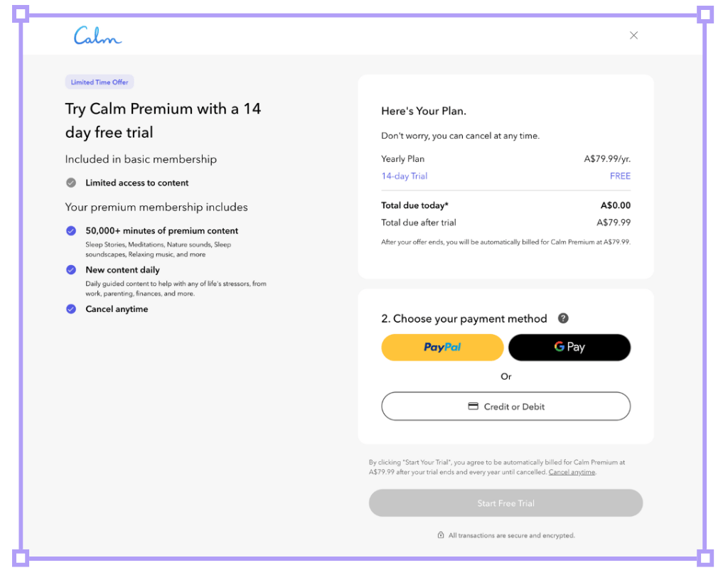Select Credit or Debit payment option
This screenshot has height=575, width=728.
(505, 407)
